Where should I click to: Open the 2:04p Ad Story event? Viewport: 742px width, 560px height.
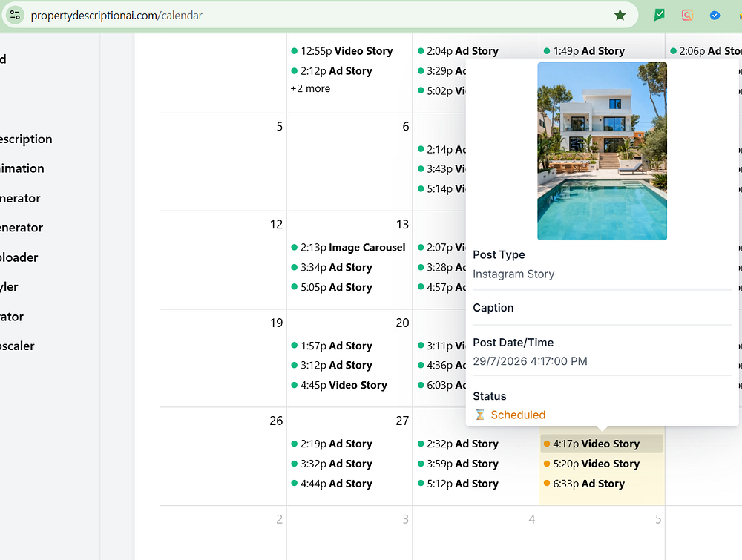(475, 51)
